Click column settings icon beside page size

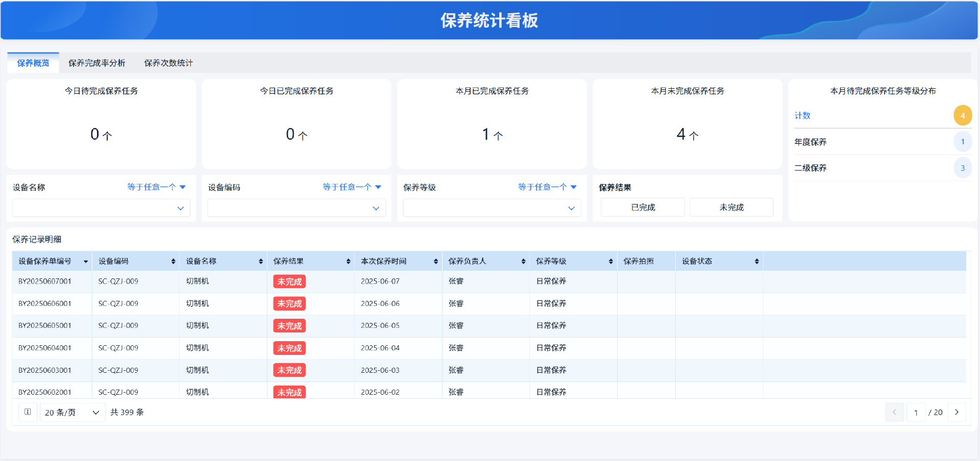pos(28,412)
